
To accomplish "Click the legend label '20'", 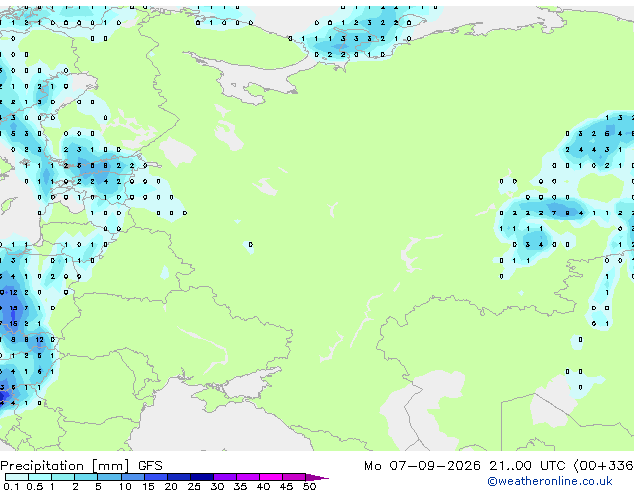I will pos(171,486).
